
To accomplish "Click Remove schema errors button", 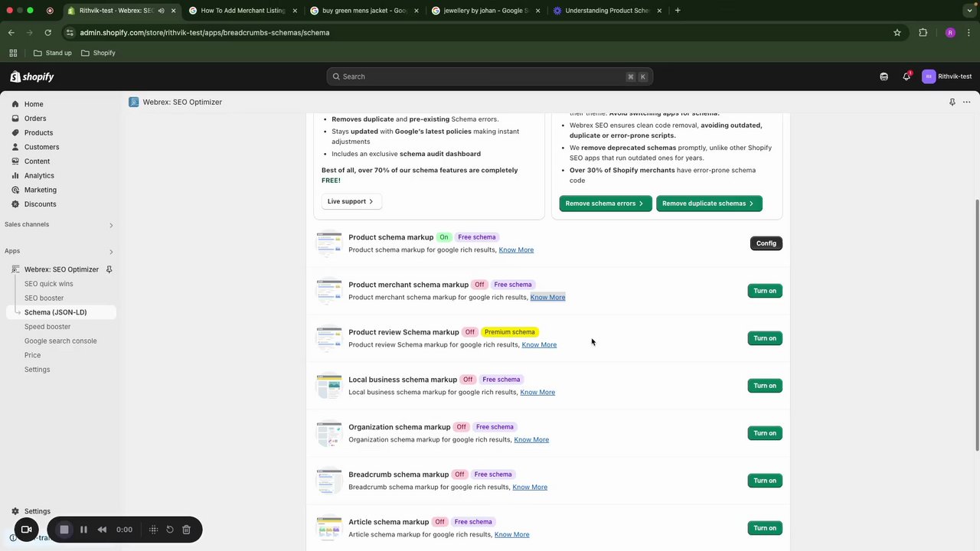I will [605, 204].
